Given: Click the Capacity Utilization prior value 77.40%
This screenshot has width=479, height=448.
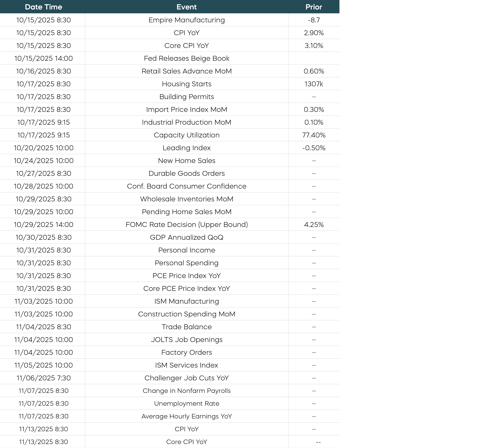Looking at the screenshot, I should 313,135.
